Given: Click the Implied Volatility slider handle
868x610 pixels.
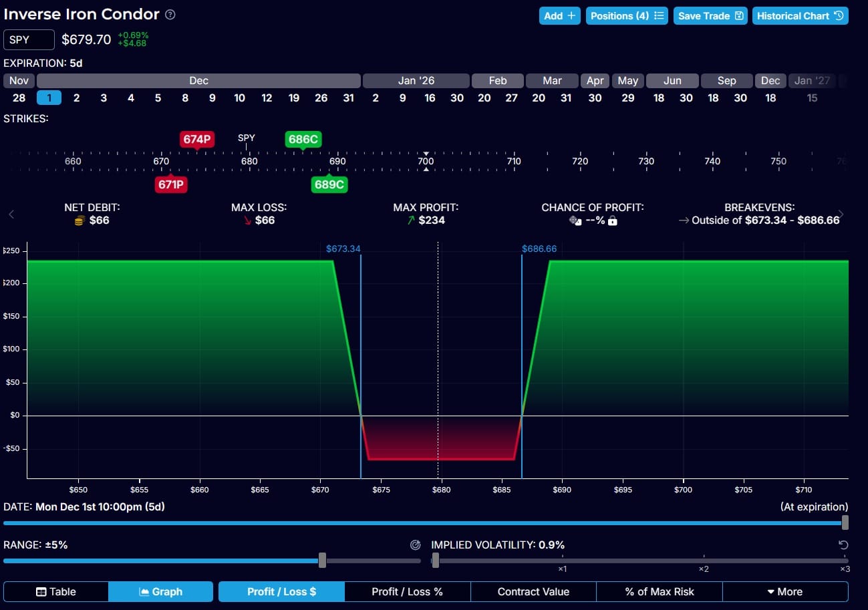Looking at the screenshot, I should point(436,561).
